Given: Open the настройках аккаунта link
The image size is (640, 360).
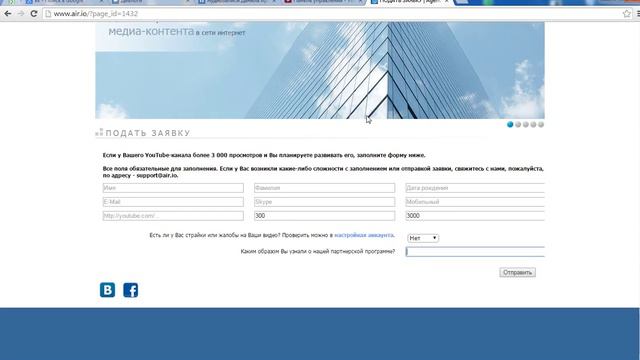Looking at the screenshot, I should (x=364, y=235).
